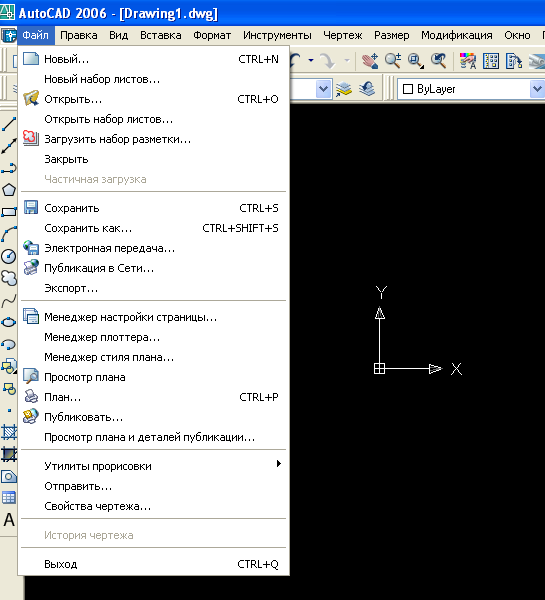Activate the Pan Realtime hand icon
Viewport: 545px width, 600px height.
[370, 60]
